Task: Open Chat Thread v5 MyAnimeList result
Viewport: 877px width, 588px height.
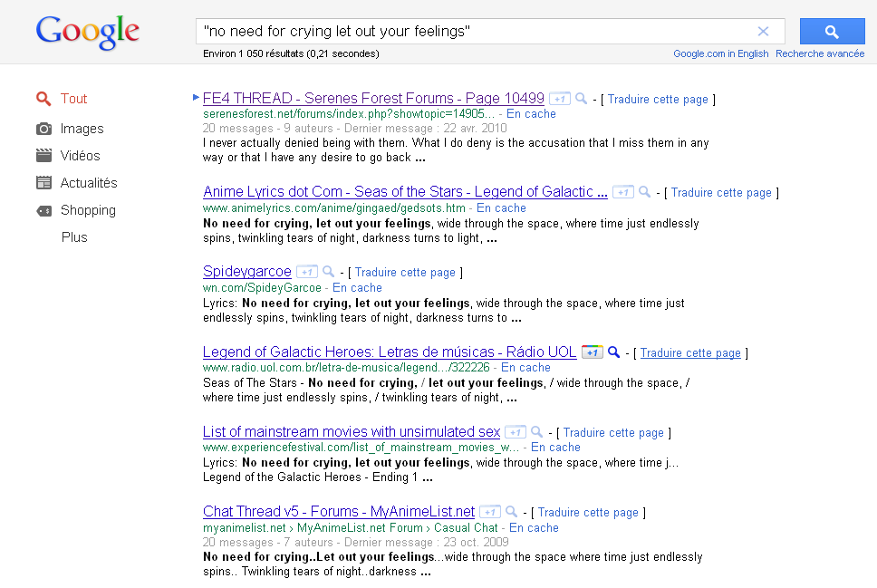Action: 339,511
